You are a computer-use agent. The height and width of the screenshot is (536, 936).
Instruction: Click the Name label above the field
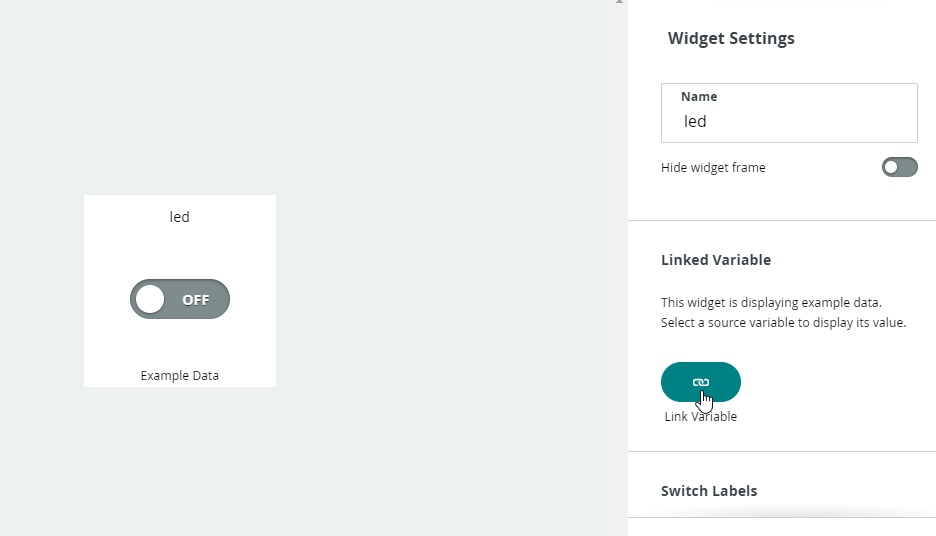[698, 97]
